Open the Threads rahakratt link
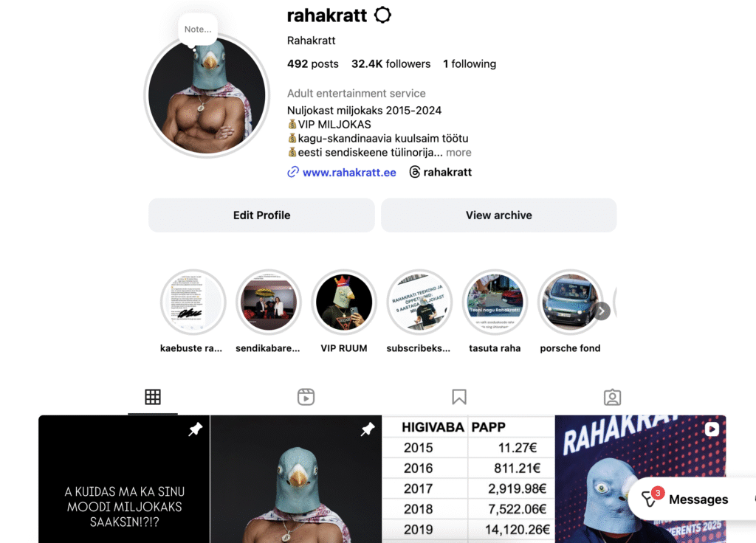756x543 pixels. tap(441, 172)
